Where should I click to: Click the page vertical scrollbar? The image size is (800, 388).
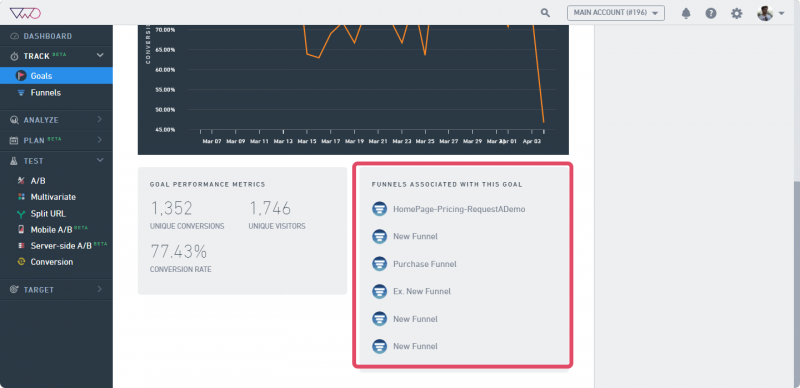(x=796, y=283)
